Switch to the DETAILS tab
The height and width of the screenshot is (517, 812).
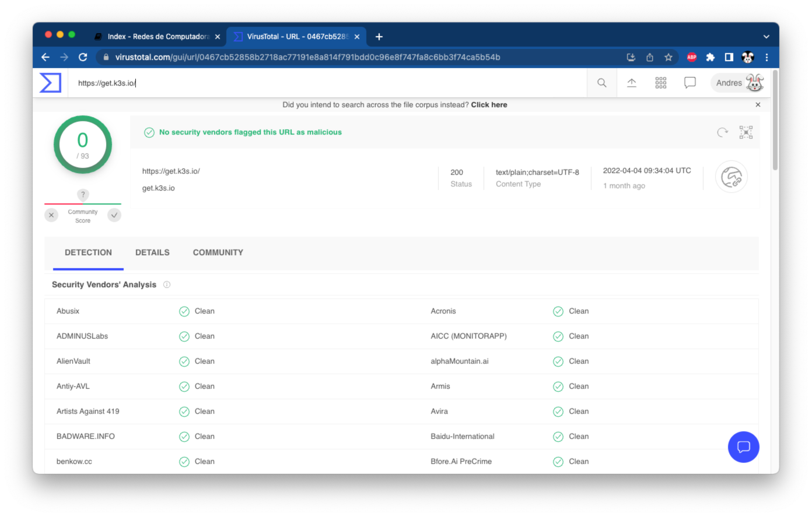point(152,252)
